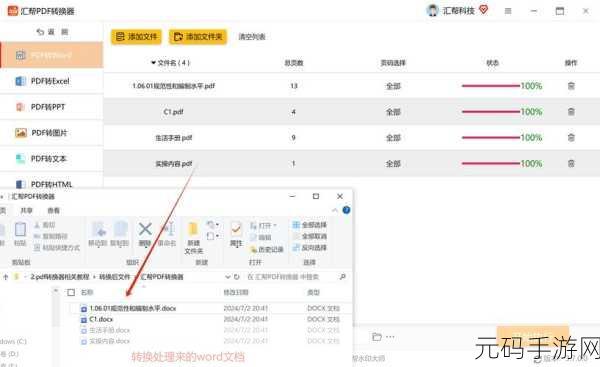The width and height of the screenshot is (600, 367).
Task: Select the file name C1.pdf in the list
Action: (x=173, y=112)
